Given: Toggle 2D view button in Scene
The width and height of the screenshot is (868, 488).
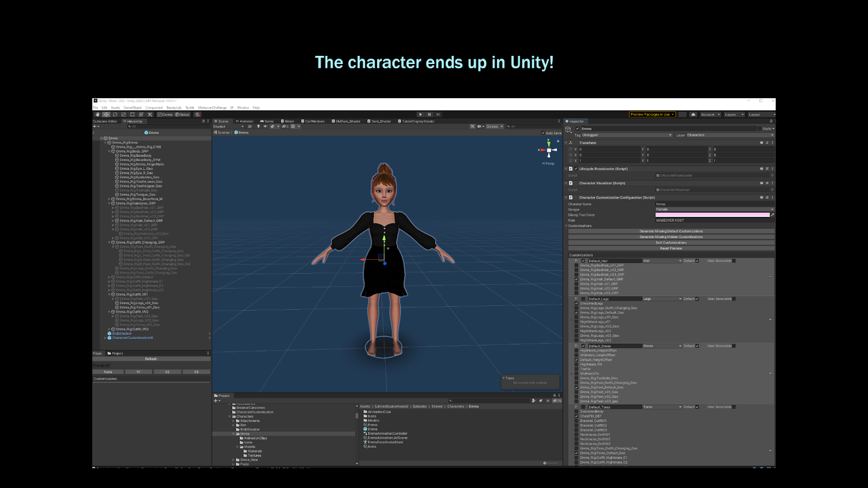Looking at the screenshot, I should pyautogui.click(x=250, y=126).
